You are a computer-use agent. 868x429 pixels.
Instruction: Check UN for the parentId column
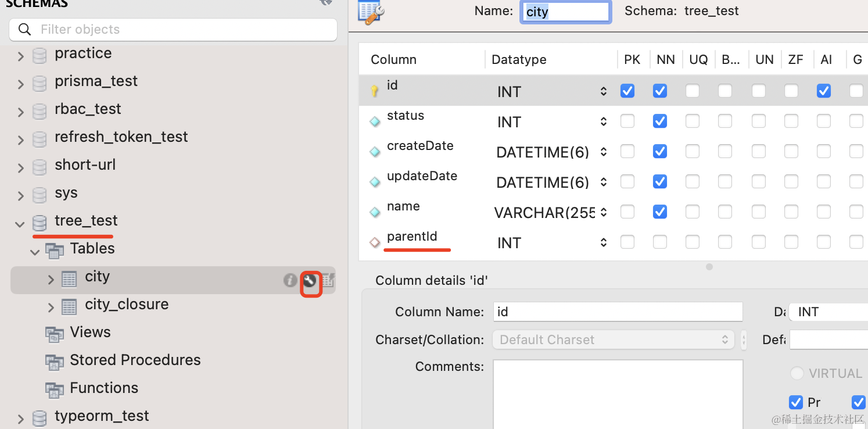759,242
